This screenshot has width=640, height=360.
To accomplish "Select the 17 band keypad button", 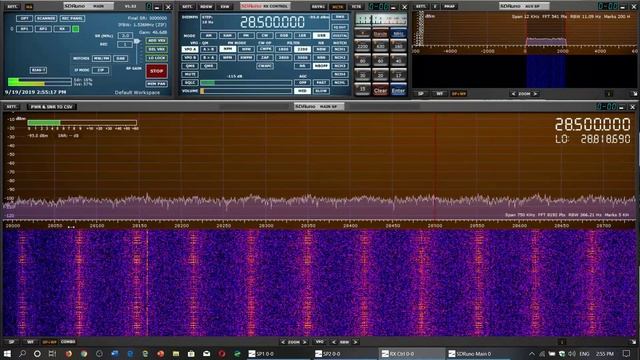I will click(x=398, y=75).
